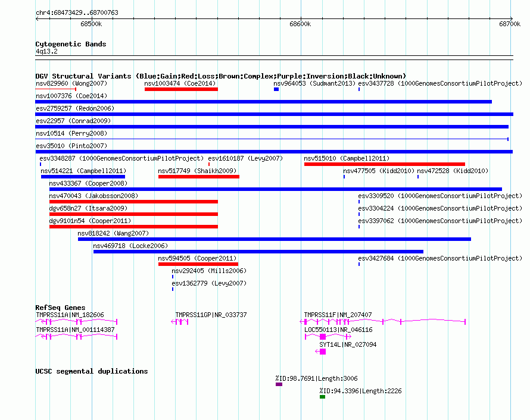Click the 68700k ruler position label

pyautogui.click(x=510, y=24)
